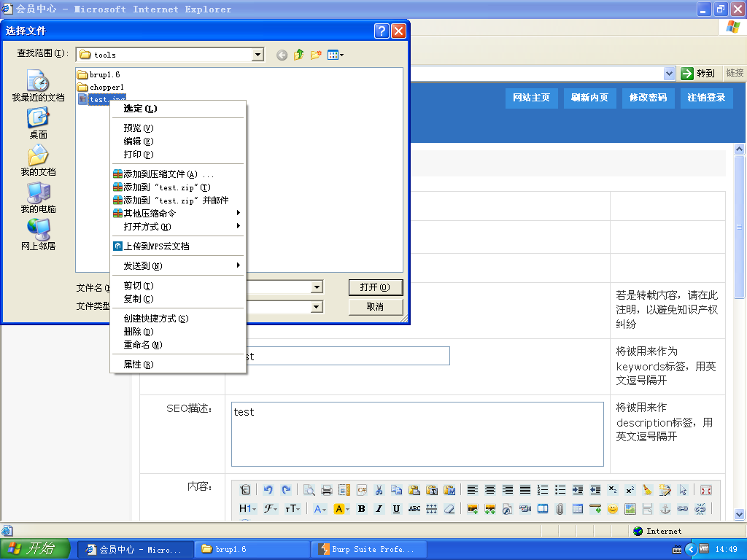Open the text color A dropdown
Viewport: 747px width, 560px height.
[x=320, y=508]
